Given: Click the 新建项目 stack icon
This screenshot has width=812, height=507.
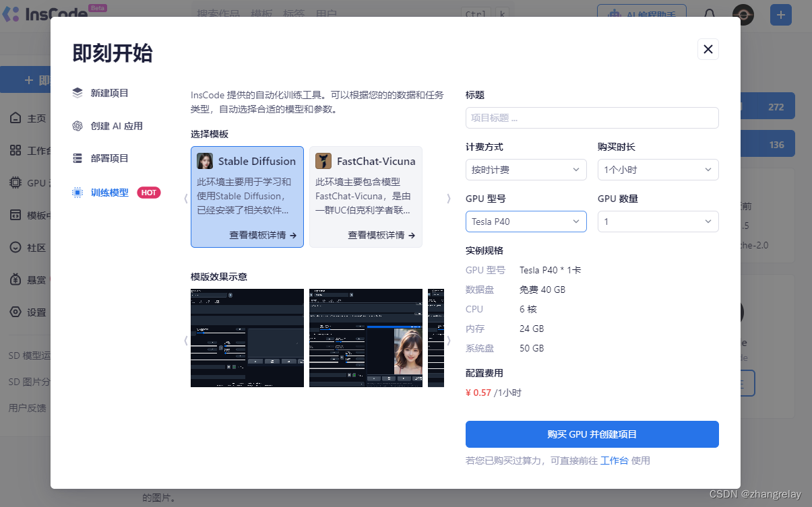Looking at the screenshot, I should 77,93.
